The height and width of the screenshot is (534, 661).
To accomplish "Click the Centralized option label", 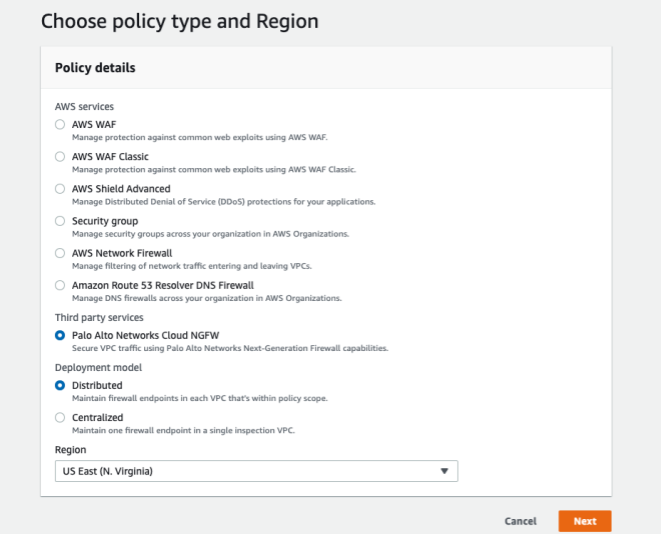I will click(98, 417).
